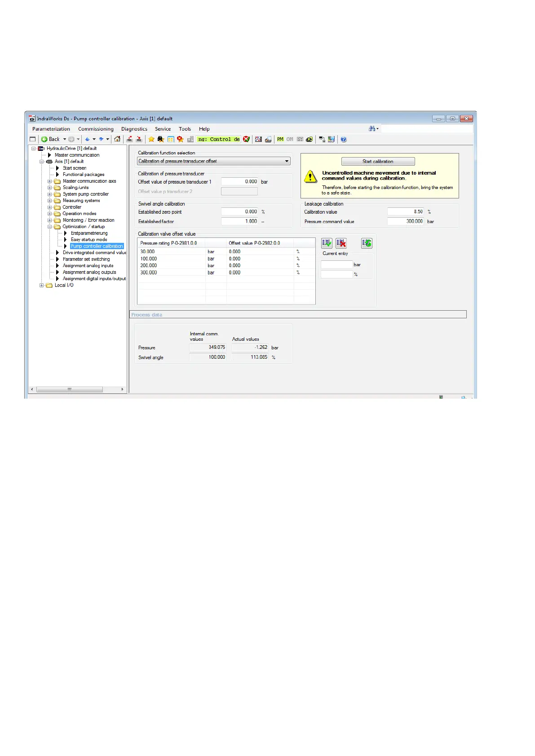
Task: Open the Diagnostics menu
Action: [x=134, y=129]
